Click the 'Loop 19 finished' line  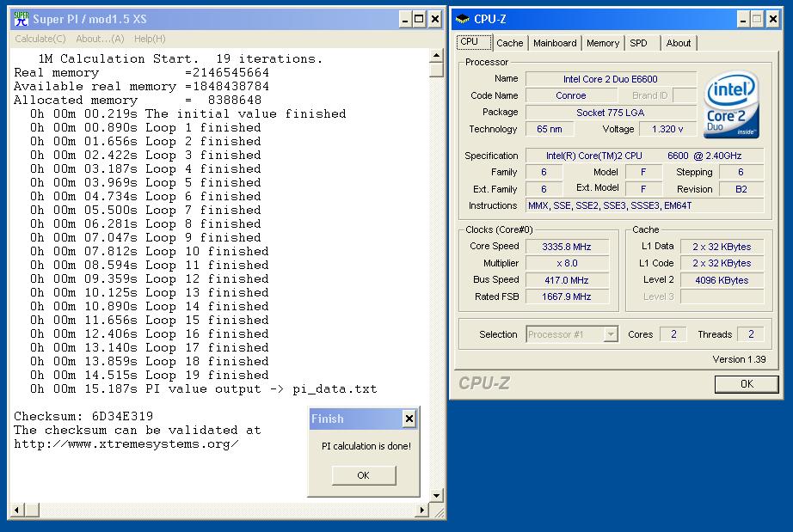coord(150,376)
